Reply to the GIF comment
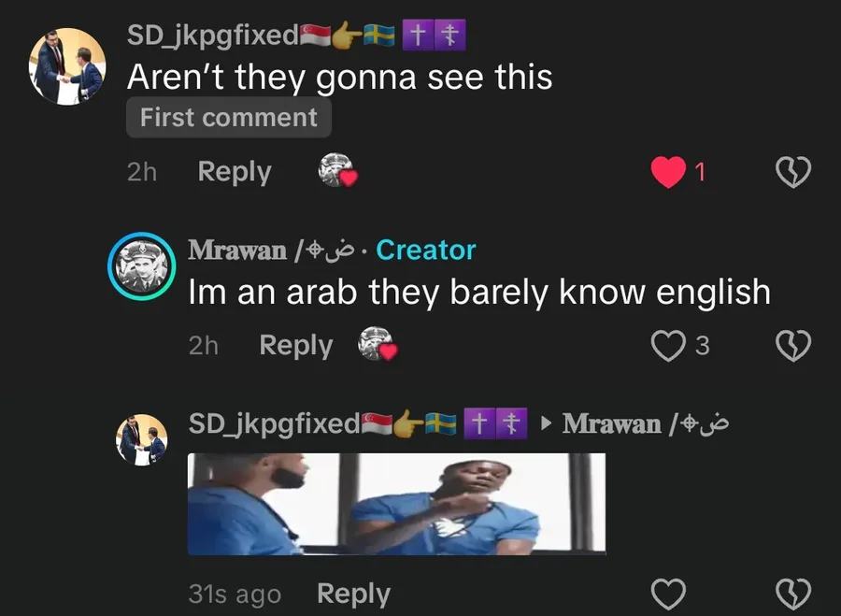Screen dimensions: 841x616 pyautogui.click(x=353, y=594)
